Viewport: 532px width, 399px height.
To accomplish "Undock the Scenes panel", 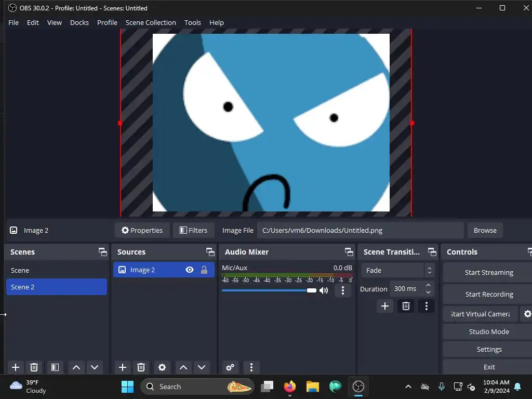I will [103, 252].
